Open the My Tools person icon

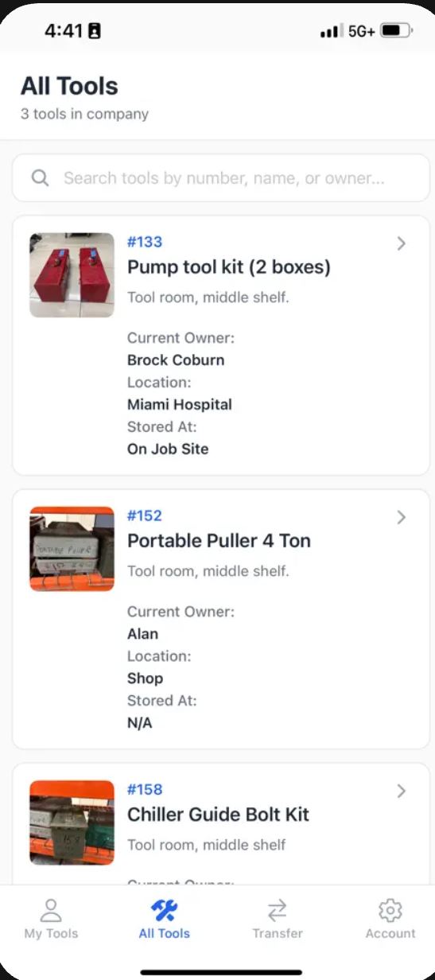pyautogui.click(x=51, y=909)
